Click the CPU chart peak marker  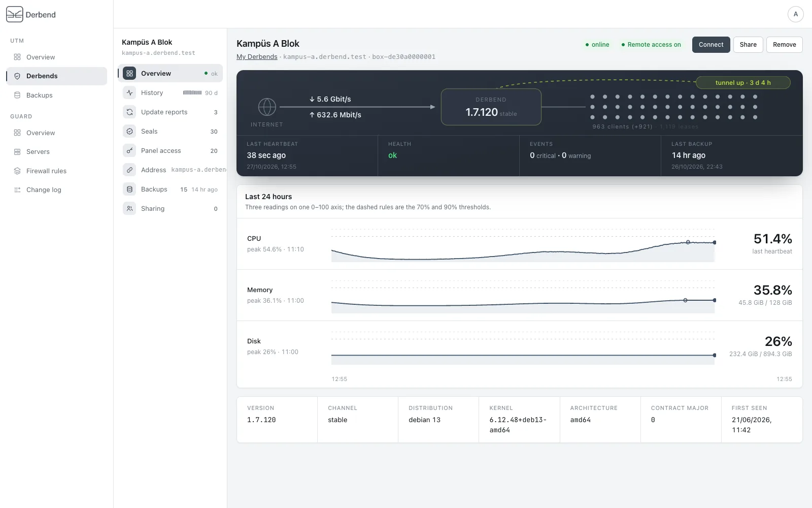688,242
